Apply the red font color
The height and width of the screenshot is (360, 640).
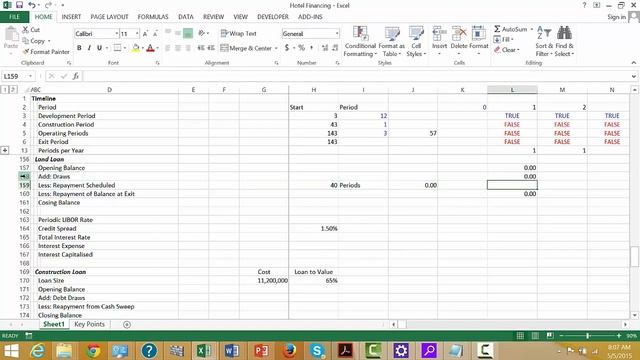tap(150, 48)
